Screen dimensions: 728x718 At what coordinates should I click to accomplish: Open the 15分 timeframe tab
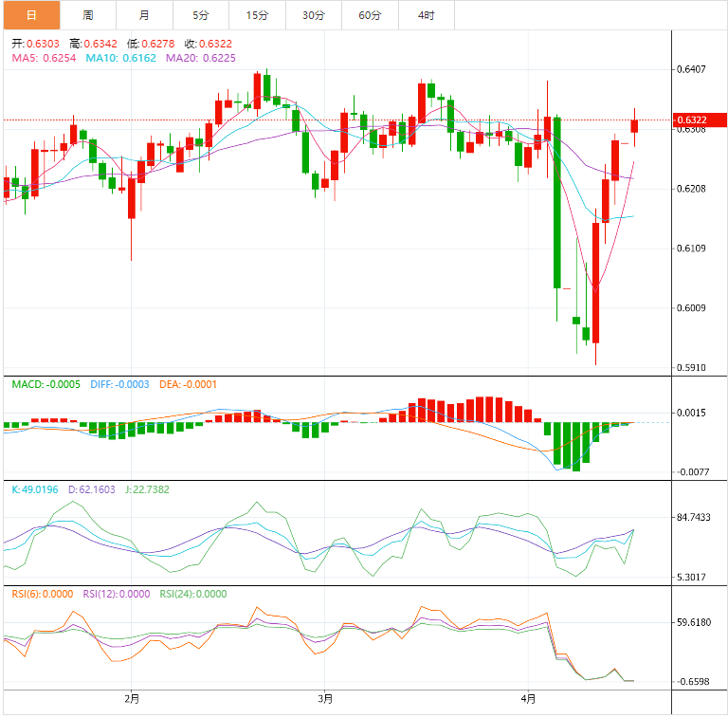(x=257, y=15)
